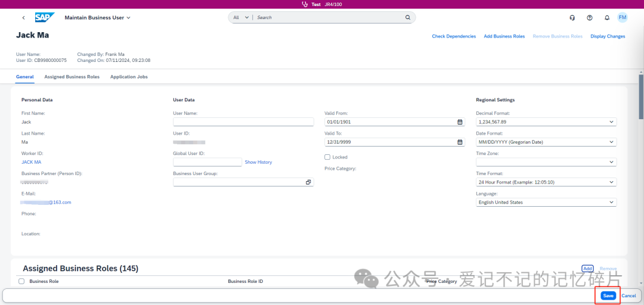Expand the Maintain Business User menu

(98, 18)
